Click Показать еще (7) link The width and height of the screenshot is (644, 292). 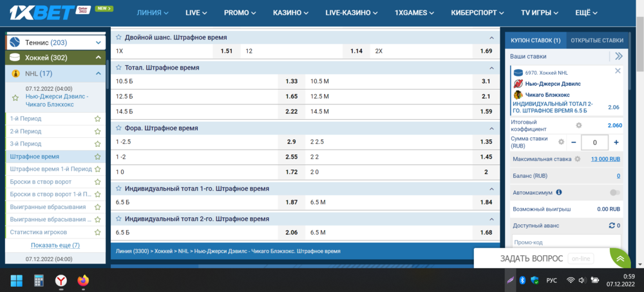55,246
